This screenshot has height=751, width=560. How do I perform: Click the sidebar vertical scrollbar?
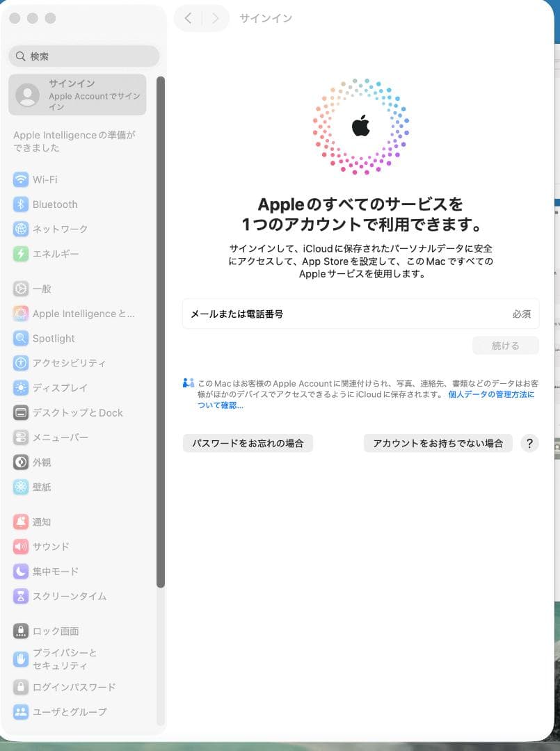[x=161, y=332]
